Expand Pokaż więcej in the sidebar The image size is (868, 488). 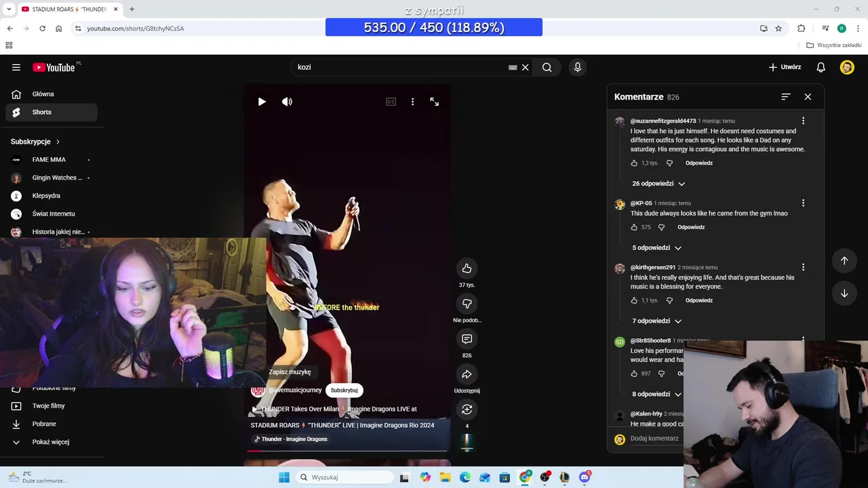pos(52,442)
